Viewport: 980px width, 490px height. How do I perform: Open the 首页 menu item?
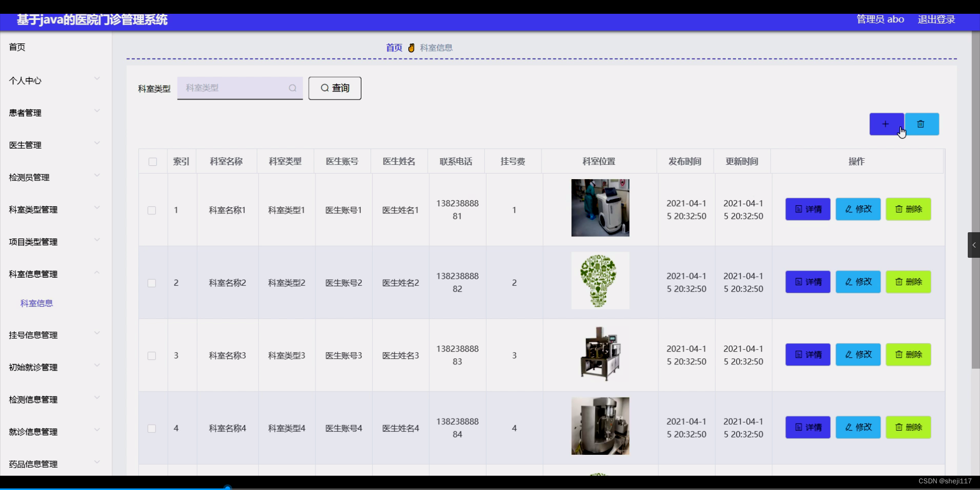(16, 47)
